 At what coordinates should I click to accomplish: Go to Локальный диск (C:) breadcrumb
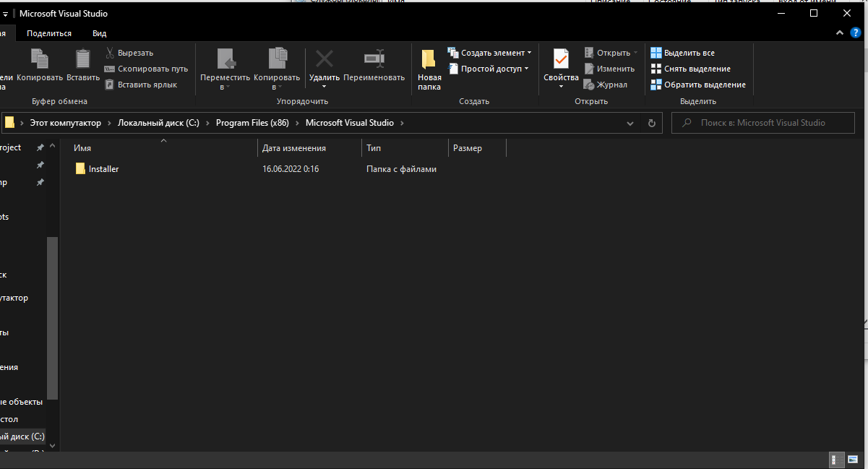click(158, 123)
